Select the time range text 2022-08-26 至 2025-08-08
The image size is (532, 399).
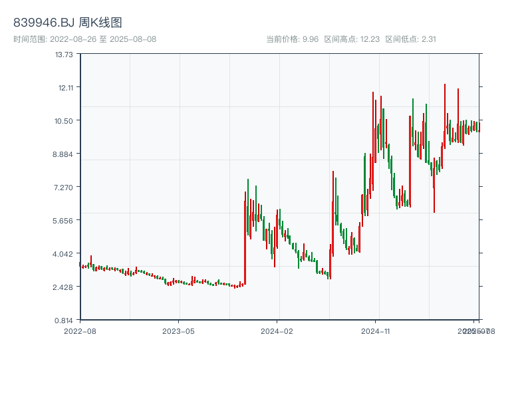pos(103,39)
